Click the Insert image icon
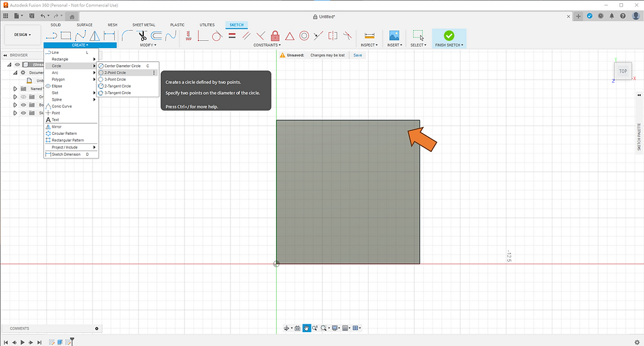Viewport: 644px width, 346px height. (x=394, y=36)
